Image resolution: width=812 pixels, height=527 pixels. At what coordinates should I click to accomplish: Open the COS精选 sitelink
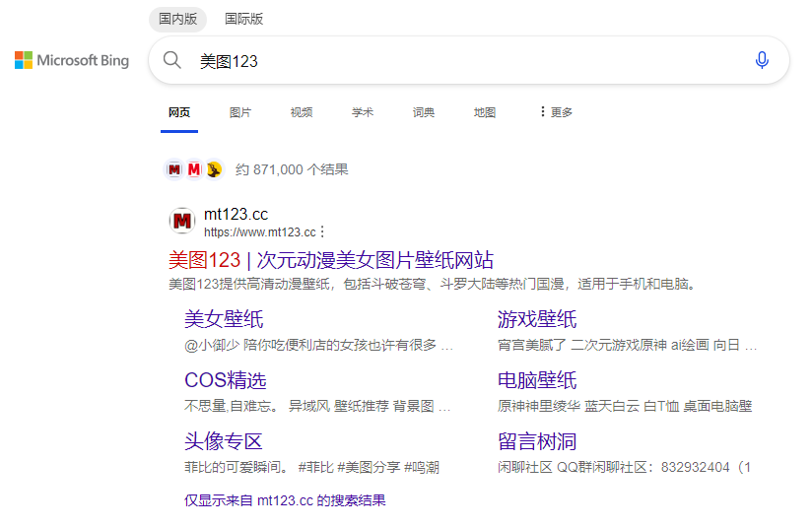pos(226,380)
